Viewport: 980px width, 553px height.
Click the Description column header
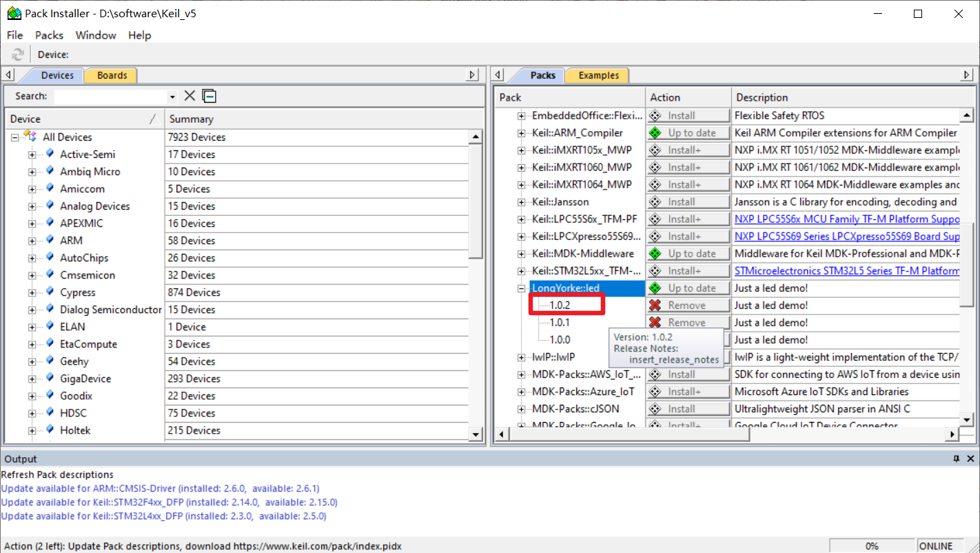coord(853,97)
